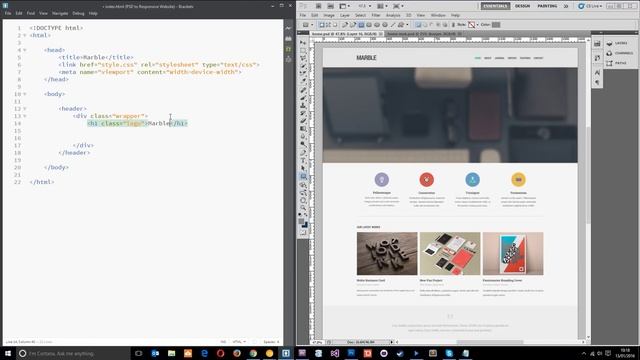The image size is (640, 360).
Task: Select the Crop tool in toolbox
Action: point(303,73)
